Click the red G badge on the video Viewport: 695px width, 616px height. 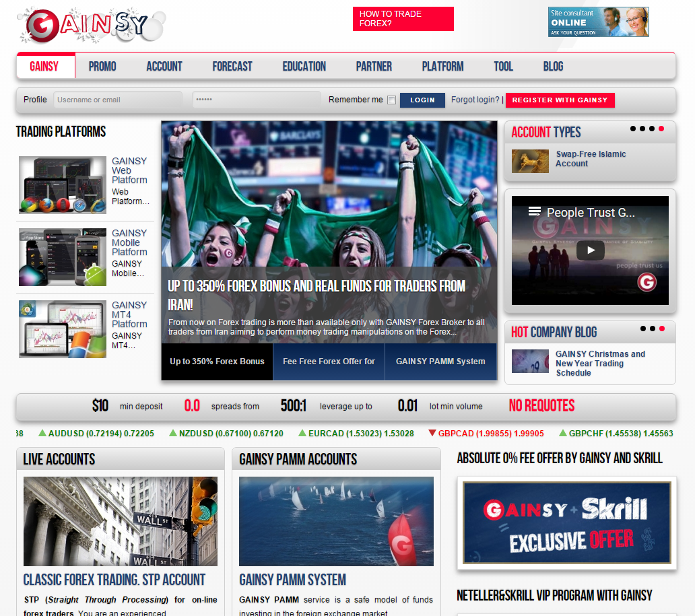(x=647, y=282)
